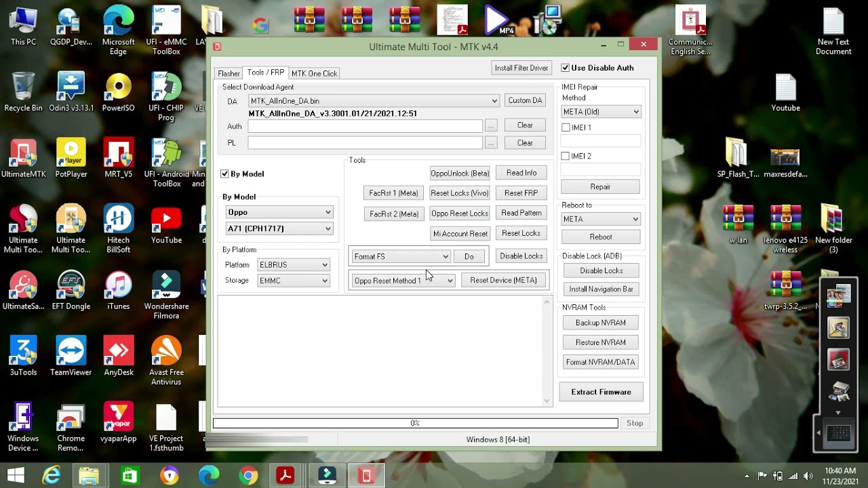Open PotPlayer desktop icon

pos(71,159)
